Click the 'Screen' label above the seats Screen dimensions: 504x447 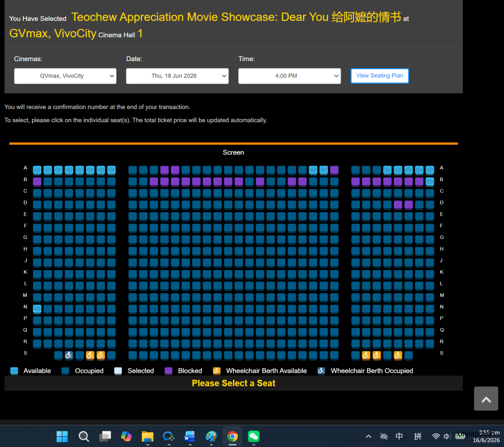[233, 152]
